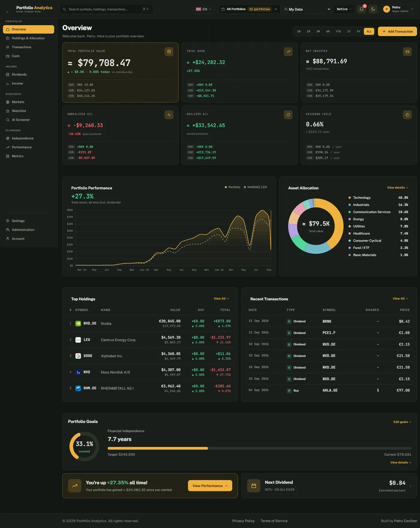Click the Technology yellow legend dot
The image size is (420, 528).
[x=349, y=198]
